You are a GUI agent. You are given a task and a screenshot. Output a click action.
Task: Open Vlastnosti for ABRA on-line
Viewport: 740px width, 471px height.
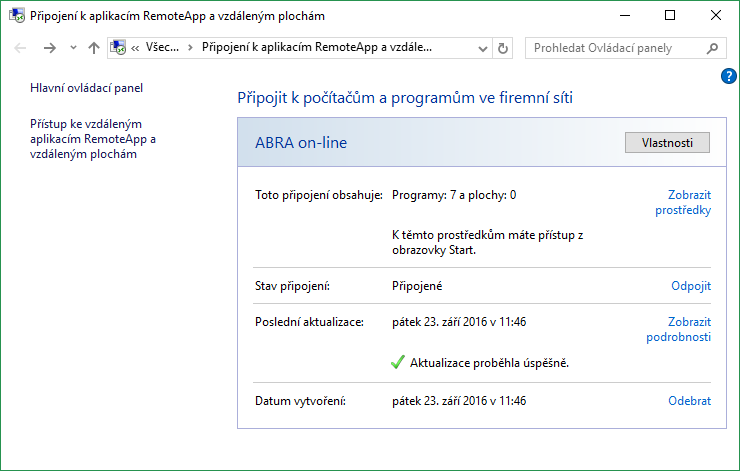pos(667,143)
